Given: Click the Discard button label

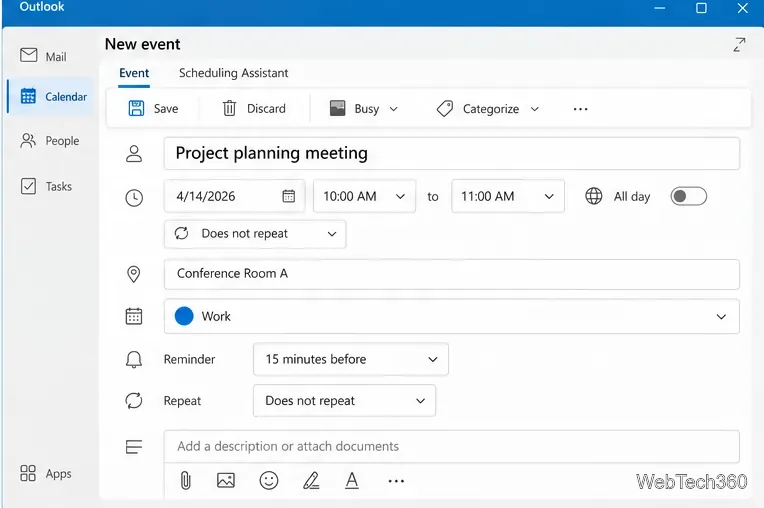Looking at the screenshot, I should tap(266, 109).
